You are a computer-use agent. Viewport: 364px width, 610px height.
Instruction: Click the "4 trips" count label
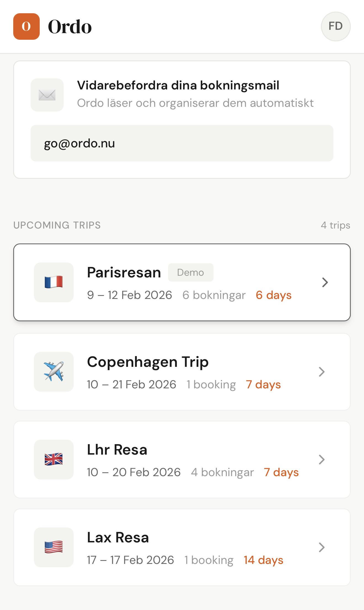(335, 225)
